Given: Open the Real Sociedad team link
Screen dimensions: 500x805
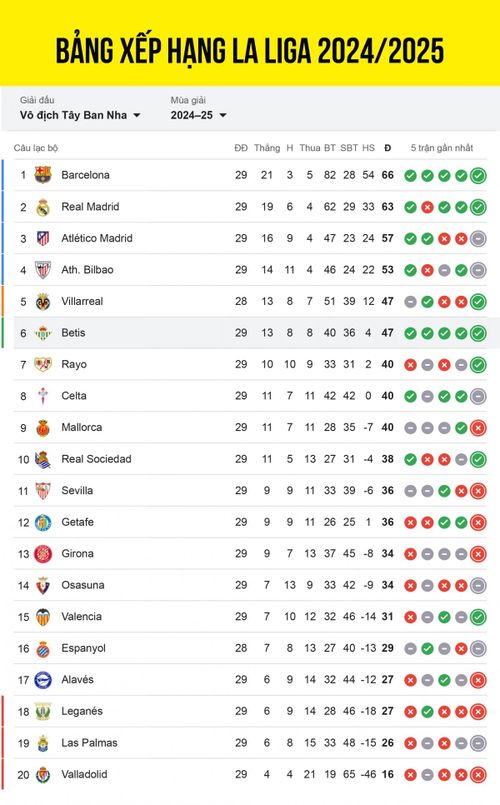Looking at the screenshot, I should point(96,459).
